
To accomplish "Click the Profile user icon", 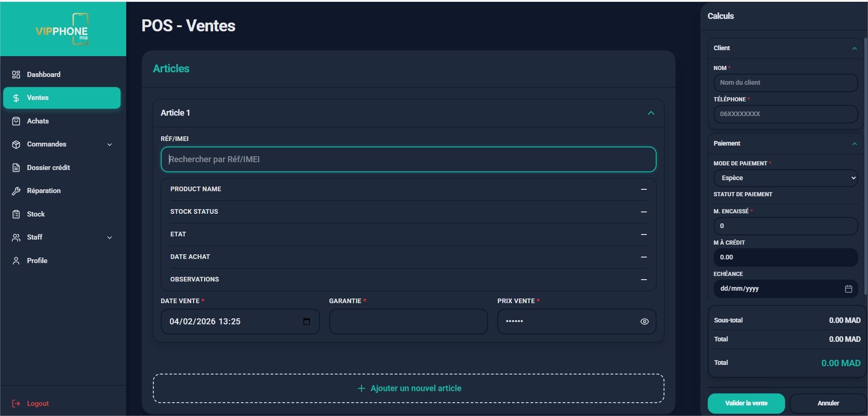I will (x=16, y=261).
